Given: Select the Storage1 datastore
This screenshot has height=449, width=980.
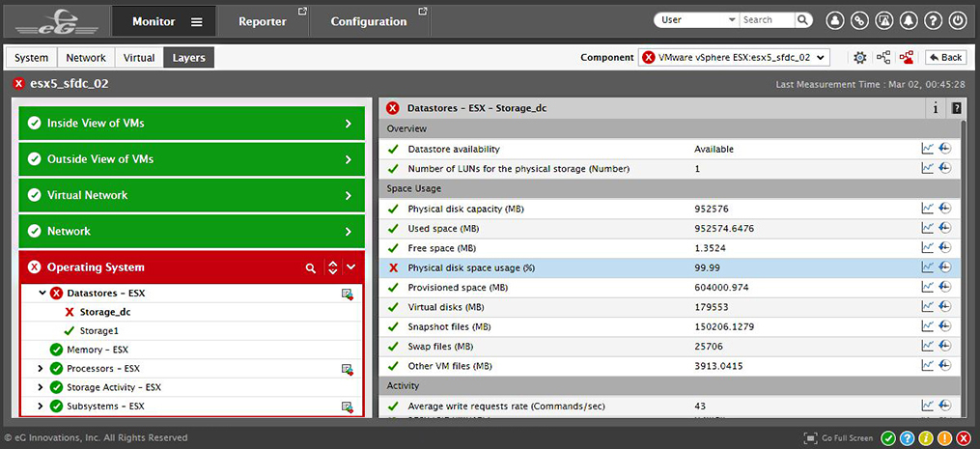Looking at the screenshot, I should click(98, 331).
